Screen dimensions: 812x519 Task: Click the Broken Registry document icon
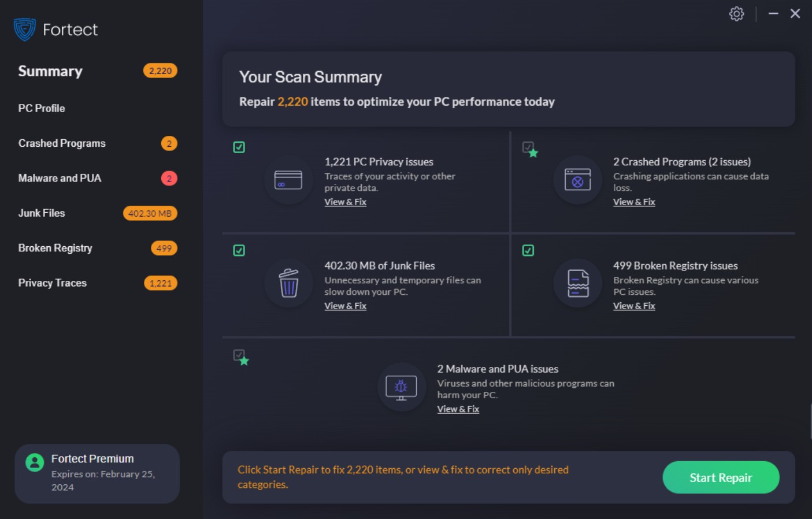click(577, 283)
